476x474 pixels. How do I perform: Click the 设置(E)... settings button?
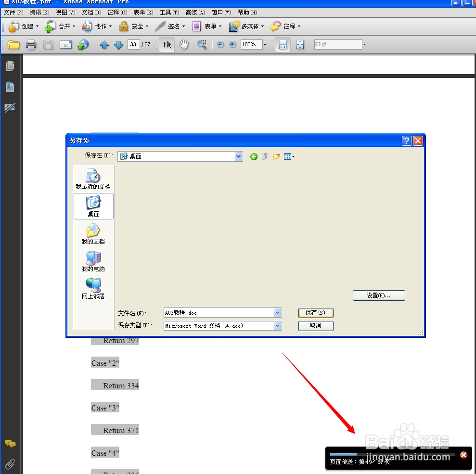click(x=379, y=295)
